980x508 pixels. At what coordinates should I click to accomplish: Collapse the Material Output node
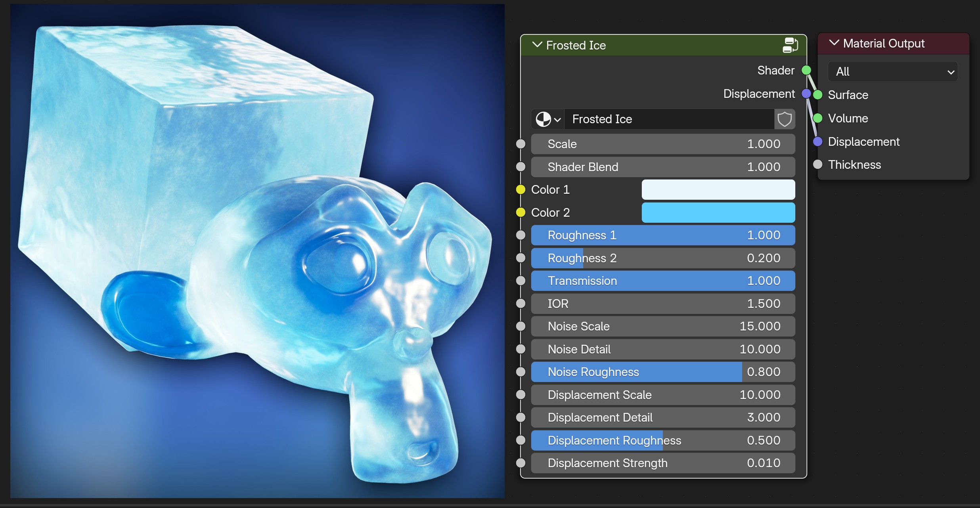(834, 43)
